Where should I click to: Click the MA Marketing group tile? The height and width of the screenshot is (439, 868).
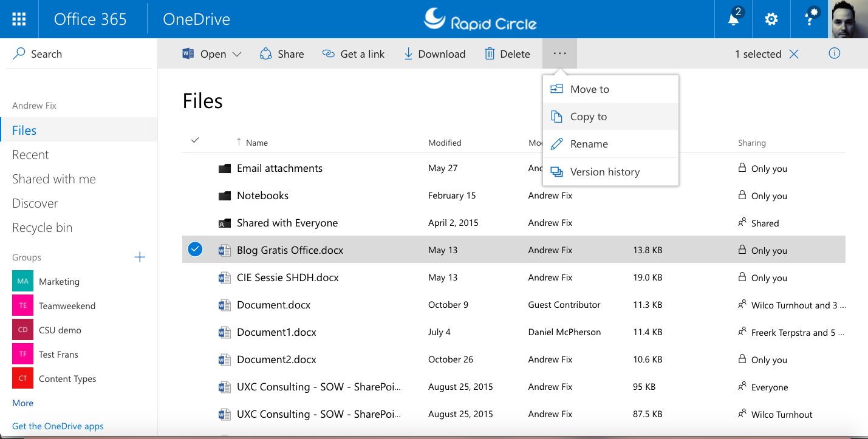(22, 281)
